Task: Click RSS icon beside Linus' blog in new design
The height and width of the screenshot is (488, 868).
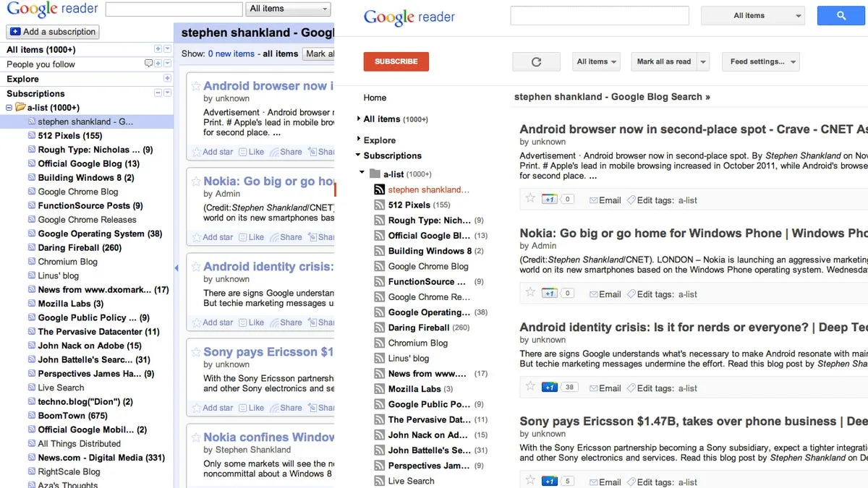Action: pyautogui.click(x=380, y=358)
